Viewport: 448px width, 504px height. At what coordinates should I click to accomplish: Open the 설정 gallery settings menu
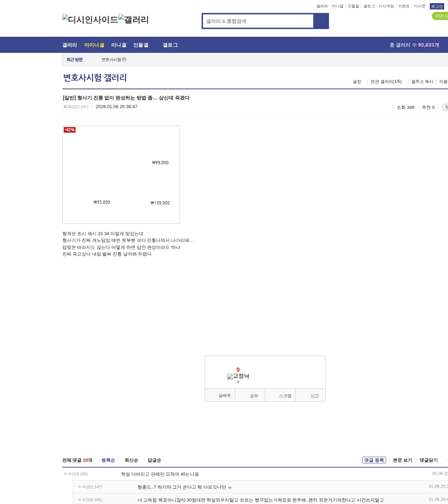point(357,82)
